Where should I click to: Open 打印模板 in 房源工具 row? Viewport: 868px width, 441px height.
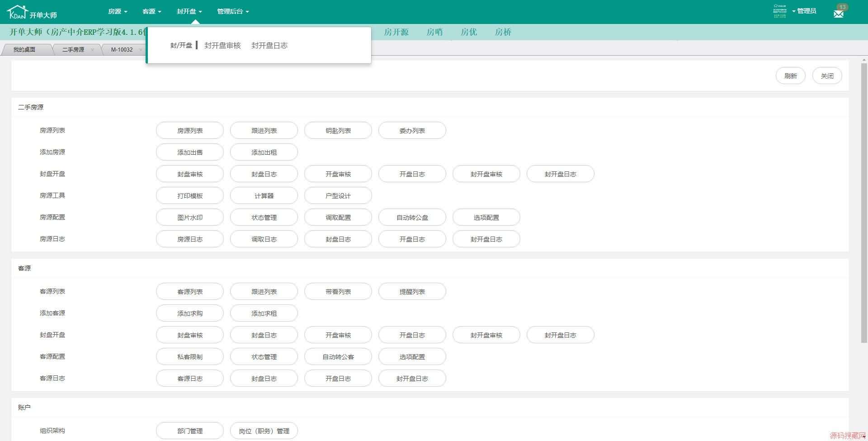190,196
